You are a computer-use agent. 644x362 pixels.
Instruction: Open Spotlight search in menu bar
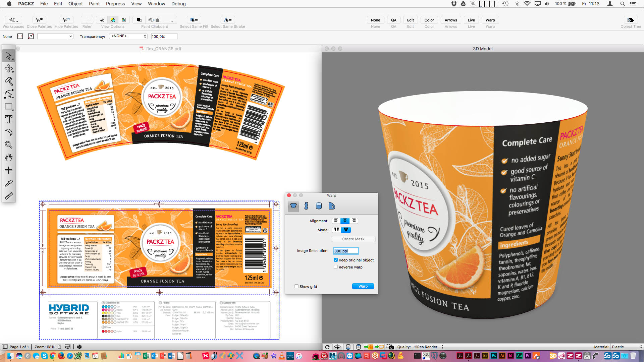click(x=623, y=4)
